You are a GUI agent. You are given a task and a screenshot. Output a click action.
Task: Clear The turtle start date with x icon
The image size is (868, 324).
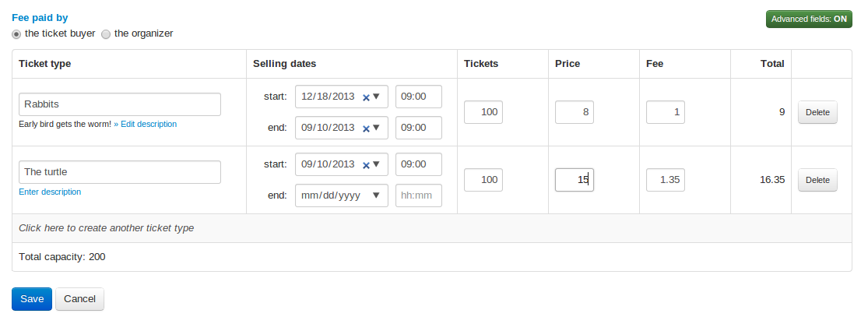coord(366,165)
